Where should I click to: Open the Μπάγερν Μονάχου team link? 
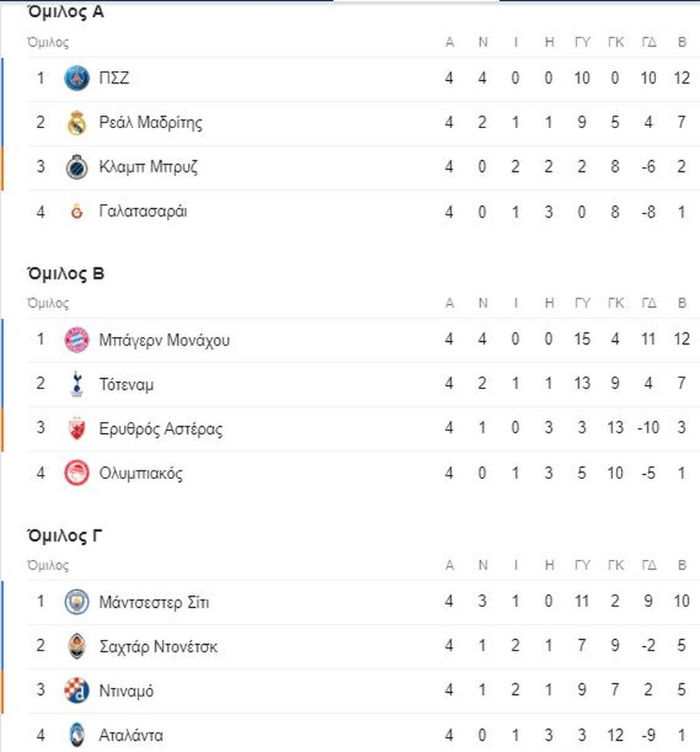164,340
